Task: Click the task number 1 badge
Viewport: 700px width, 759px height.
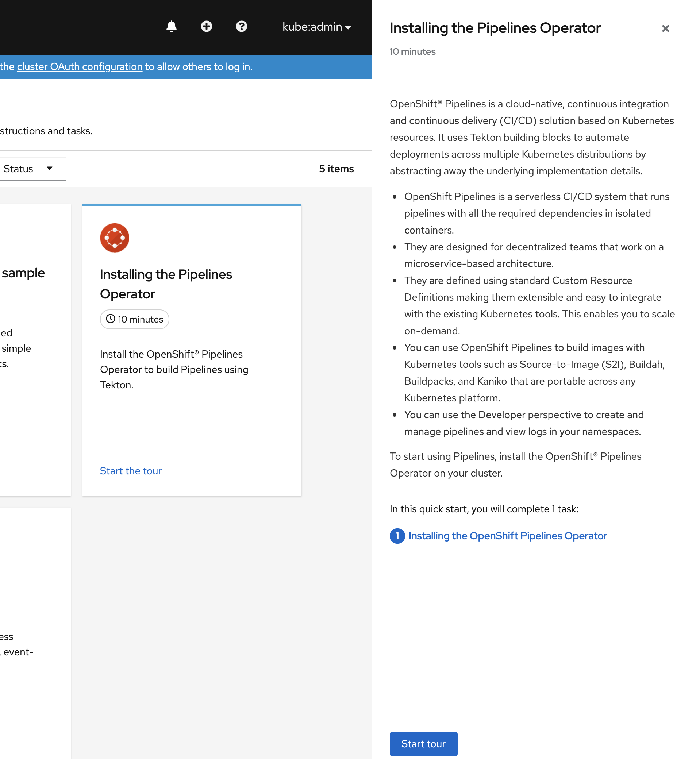Action: (397, 536)
